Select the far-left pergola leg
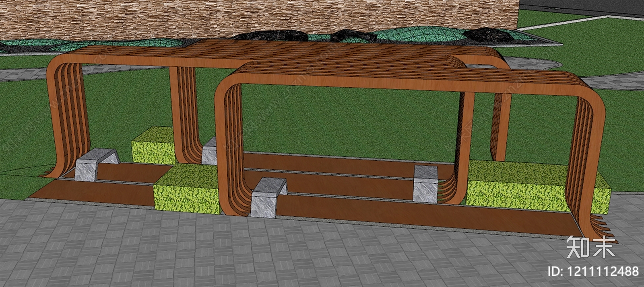The image size is (644, 287). pyautogui.click(x=64, y=121)
